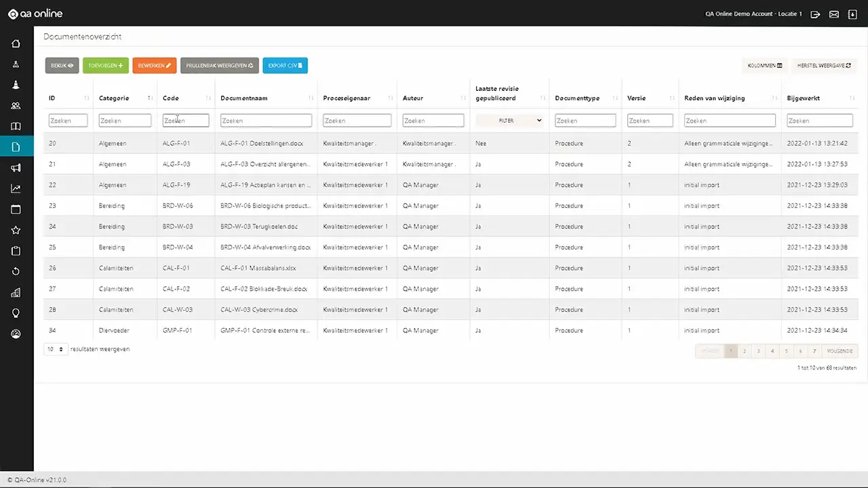Open the users group sidebar icon
Viewport: 868px width, 488px height.
(16, 106)
